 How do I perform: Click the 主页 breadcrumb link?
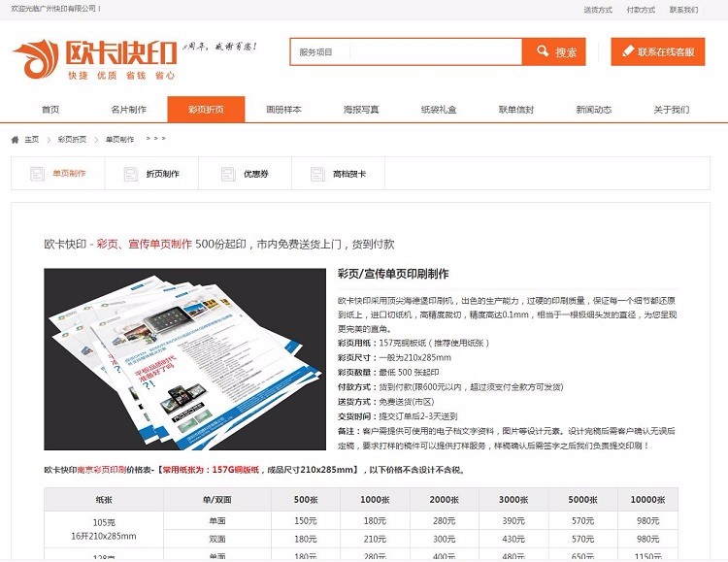pyautogui.click(x=32, y=140)
